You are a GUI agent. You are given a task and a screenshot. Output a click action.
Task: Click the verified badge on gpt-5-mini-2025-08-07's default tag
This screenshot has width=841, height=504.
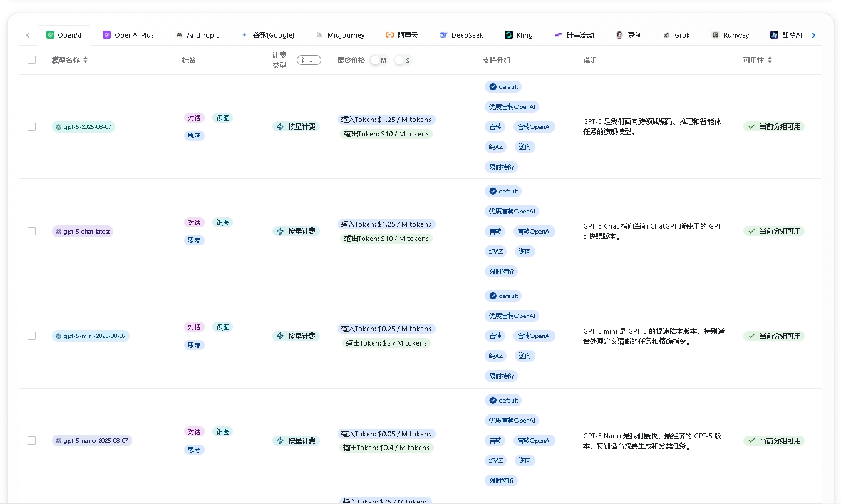493,296
